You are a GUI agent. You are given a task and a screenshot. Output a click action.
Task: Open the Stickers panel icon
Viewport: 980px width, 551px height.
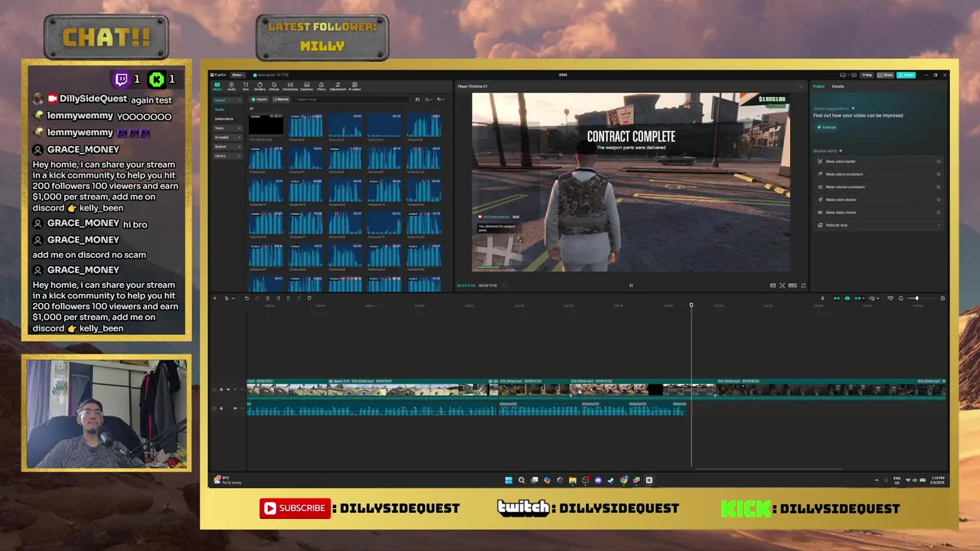click(260, 86)
